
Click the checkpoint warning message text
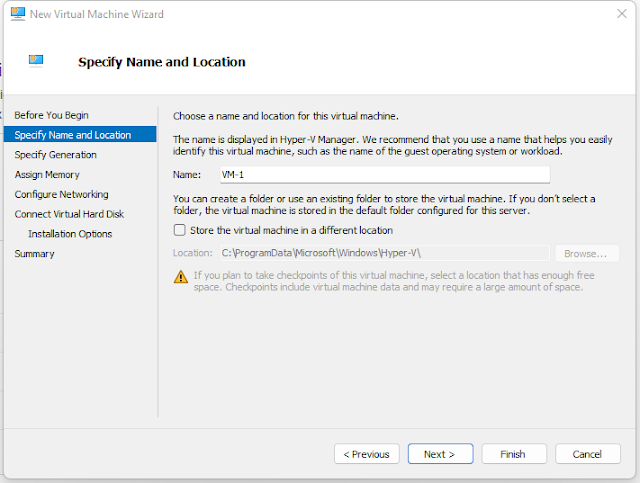click(x=394, y=281)
